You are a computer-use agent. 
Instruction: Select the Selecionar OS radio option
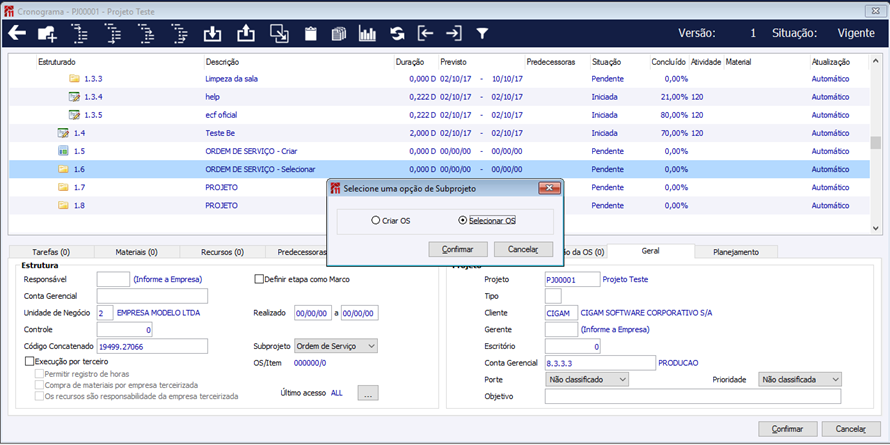pyautogui.click(x=462, y=221)
